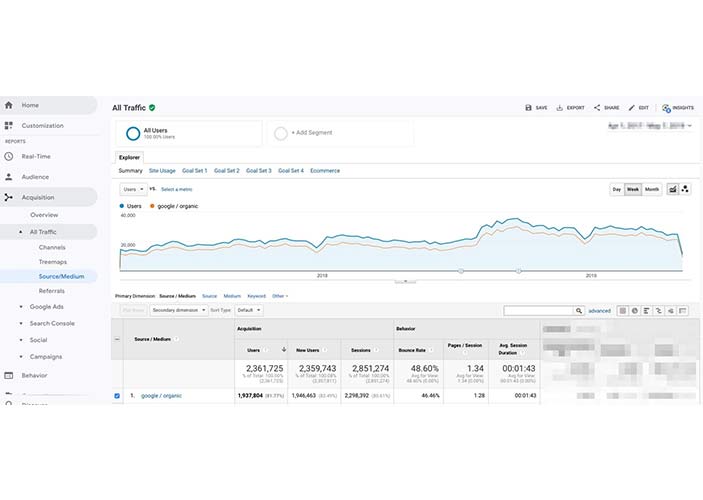703x500 pixels.
Task: Open the date range dropdown
Action: pos(650,126)
